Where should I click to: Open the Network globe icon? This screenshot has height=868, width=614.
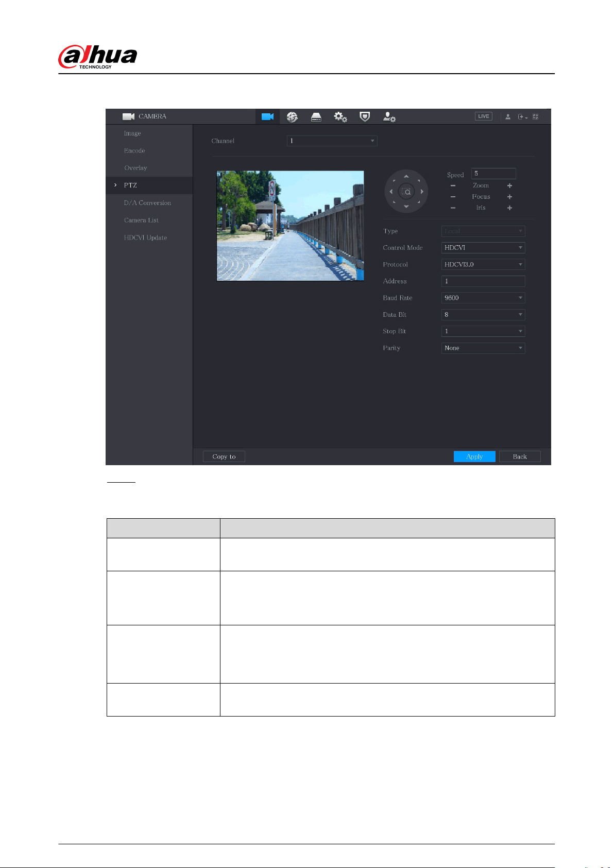click(x=292, y=117)
